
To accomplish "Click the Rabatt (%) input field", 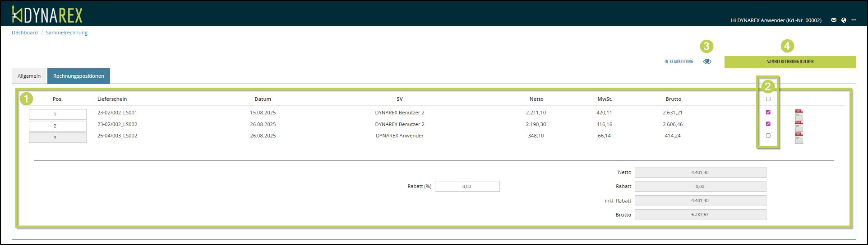I will [467, 186].
